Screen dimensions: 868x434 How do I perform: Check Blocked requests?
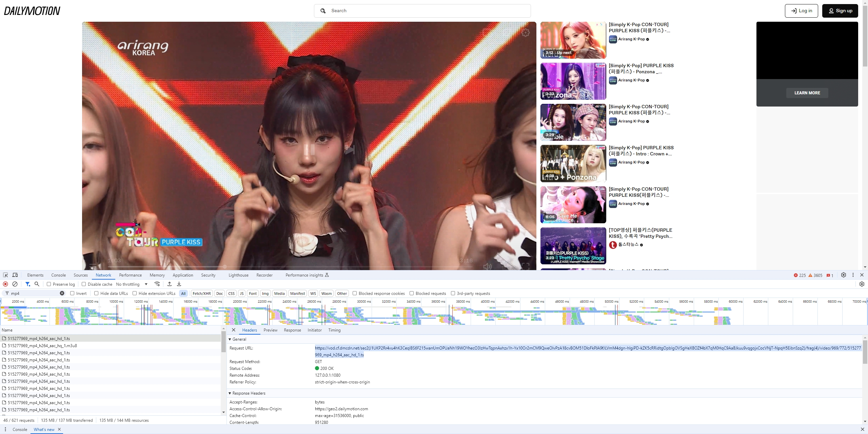pyautogui.click(x=412, y=293)
